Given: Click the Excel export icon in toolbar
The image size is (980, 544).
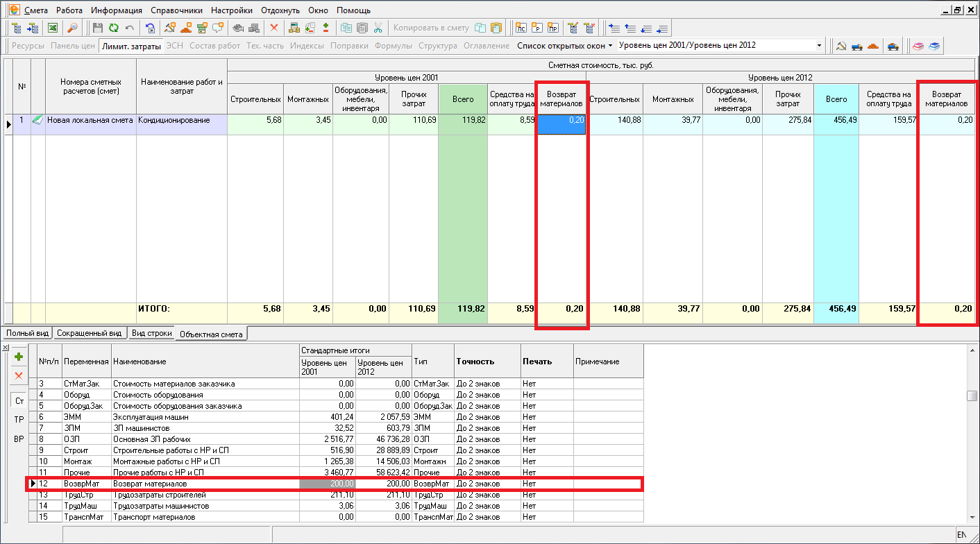Looking at the screenshot, I should click(x=53, y=28).
